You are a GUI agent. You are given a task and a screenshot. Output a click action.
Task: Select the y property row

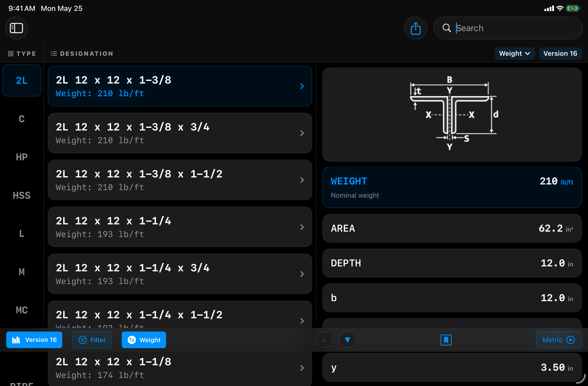(452, 367)
